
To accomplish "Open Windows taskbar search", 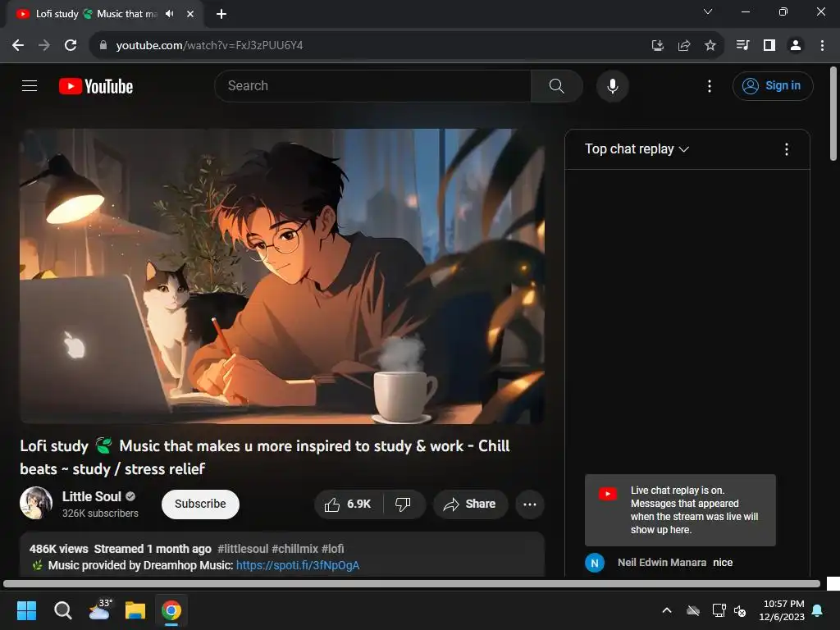I will tap(62, 610).
